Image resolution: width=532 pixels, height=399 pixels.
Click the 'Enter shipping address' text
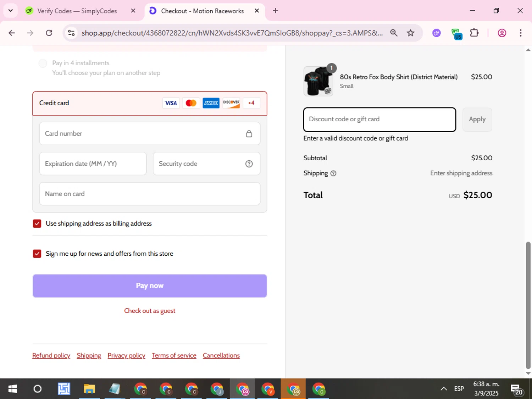(461, 173)
